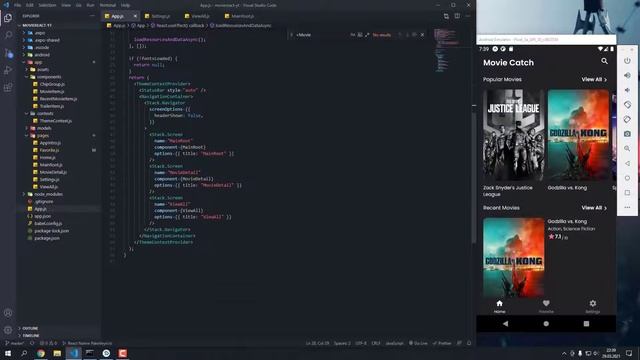This screenshot has width=640, height=360.
Task: Open Justice League poster thumbnail
Action: point(513,135)
